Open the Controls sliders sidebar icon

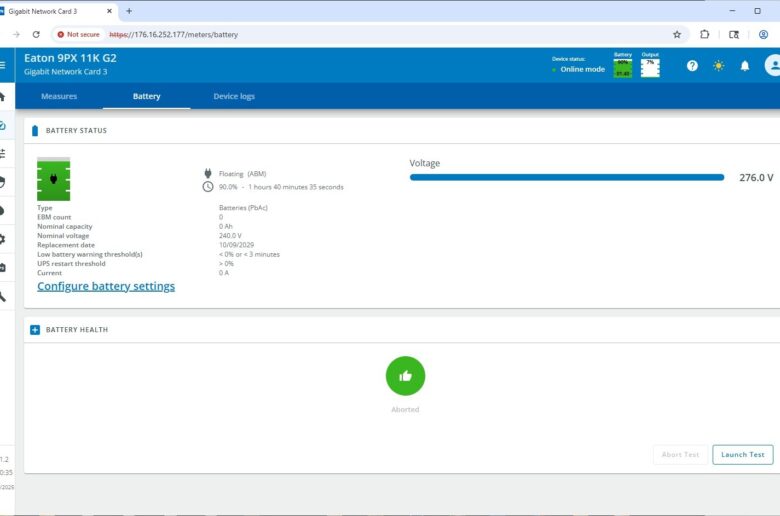(x=3, y=153)
